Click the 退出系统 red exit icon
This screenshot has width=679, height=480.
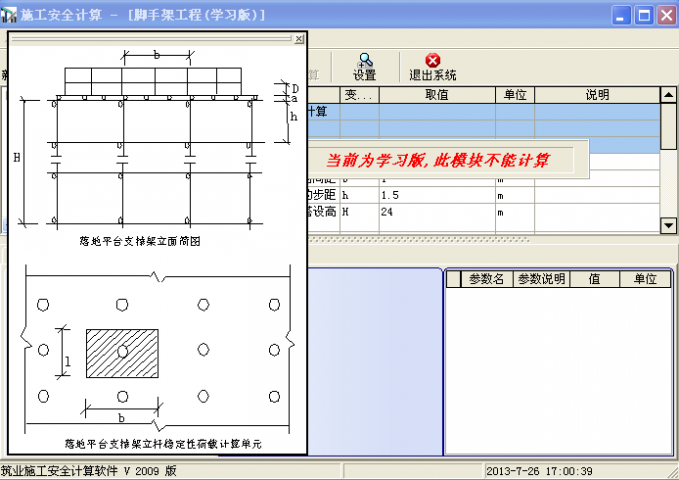[x=432, y=61]
